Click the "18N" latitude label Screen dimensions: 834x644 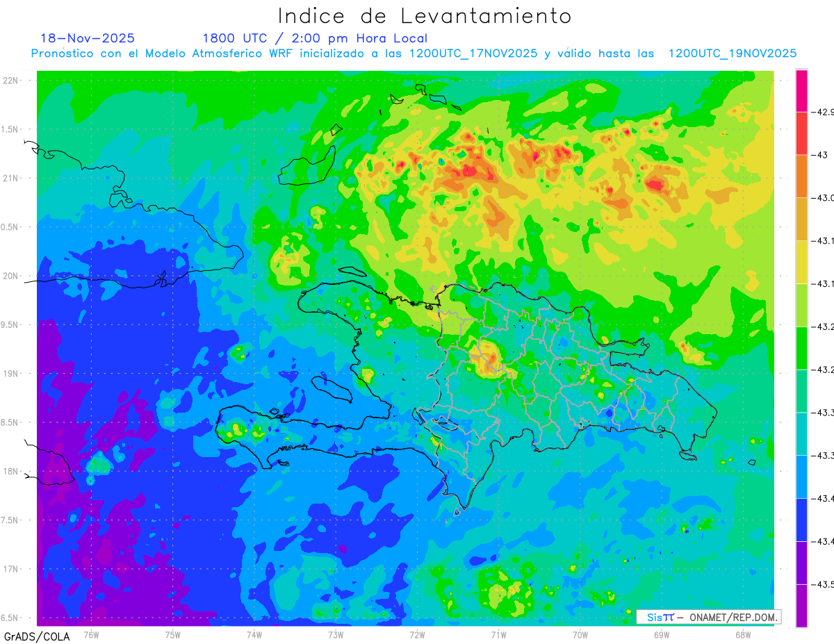[x=10, y=471]
